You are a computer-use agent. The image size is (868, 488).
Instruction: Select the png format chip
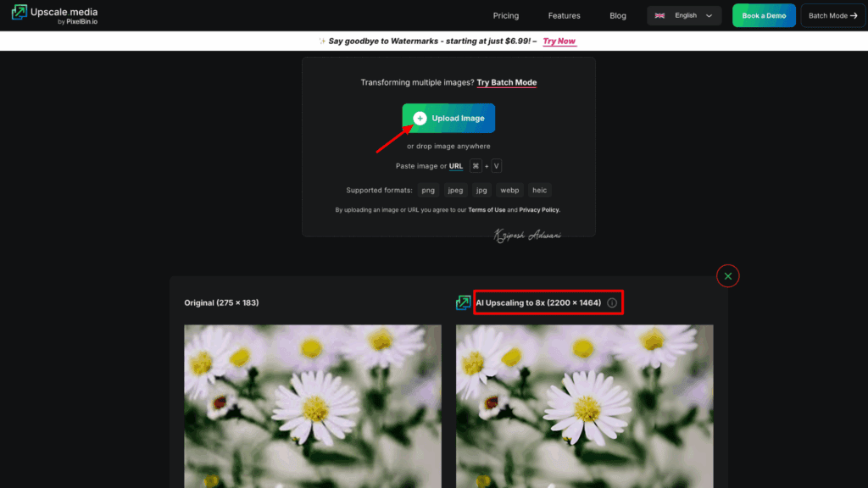click(x=427, y=190)
